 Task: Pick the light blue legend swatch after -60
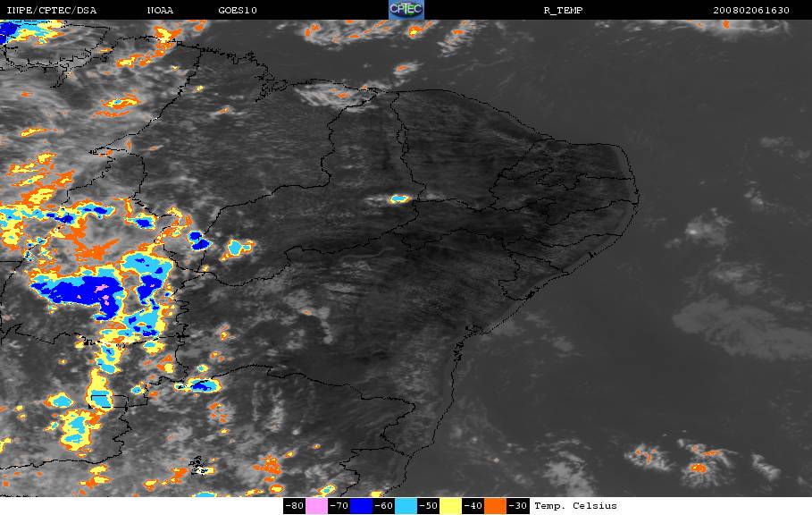[x=406, y=506]
